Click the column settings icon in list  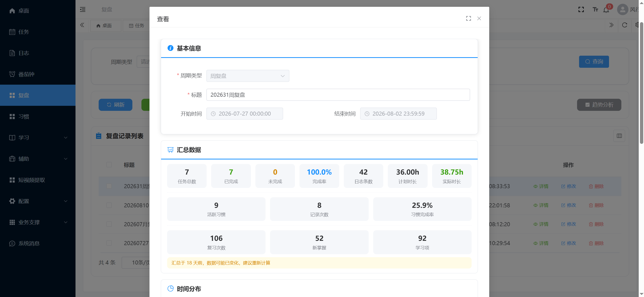(619, 136)
